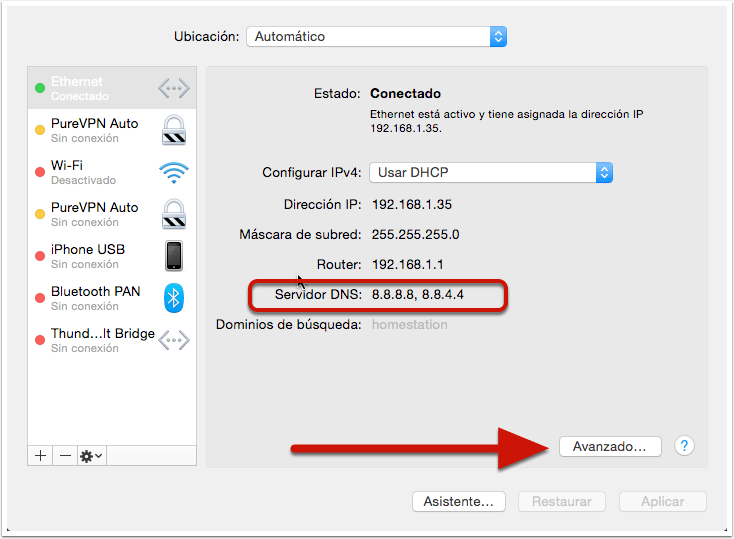Click the Bluetooth PAN icon
The height and width of the screenshot is (539, 734).
(174, 298)
